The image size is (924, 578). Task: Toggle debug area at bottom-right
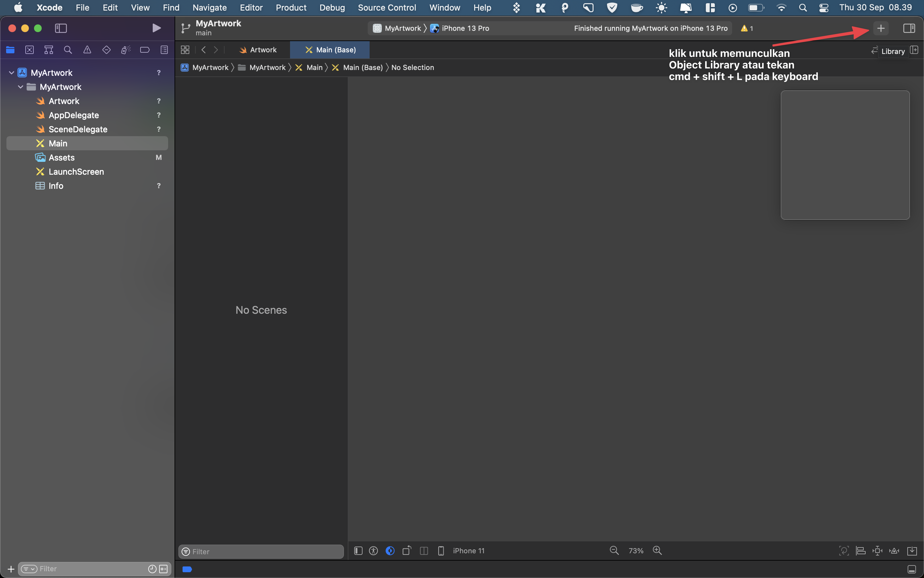tap(912, 569)
